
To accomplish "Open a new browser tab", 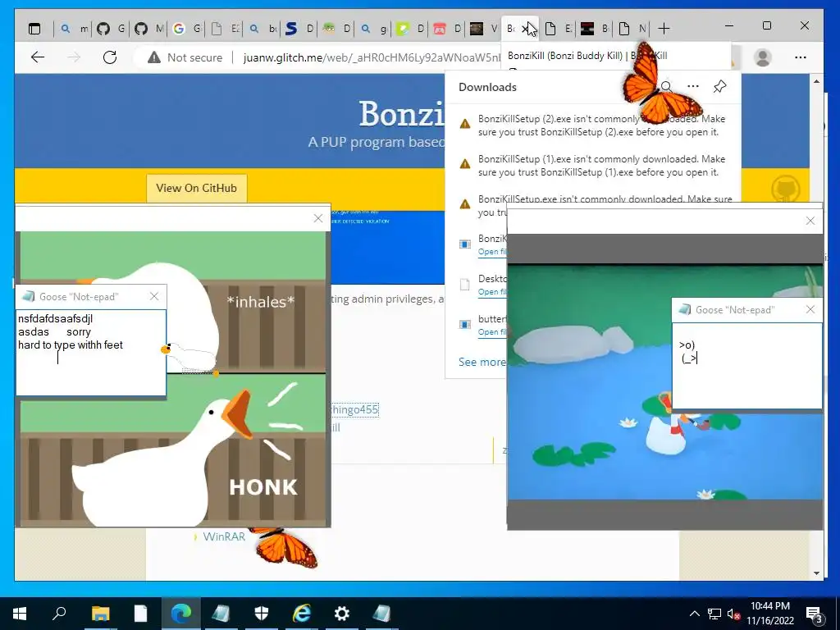I will (663, 29).
